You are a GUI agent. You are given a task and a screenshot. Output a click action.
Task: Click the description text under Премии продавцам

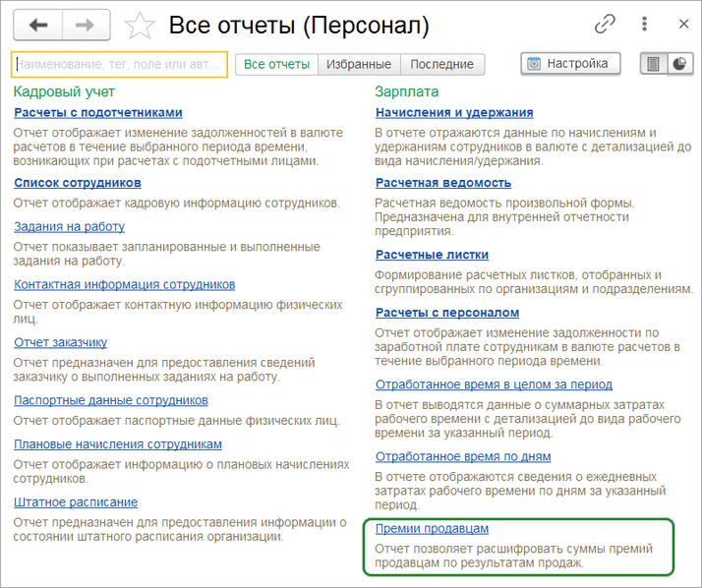click(x=513, y=556)
